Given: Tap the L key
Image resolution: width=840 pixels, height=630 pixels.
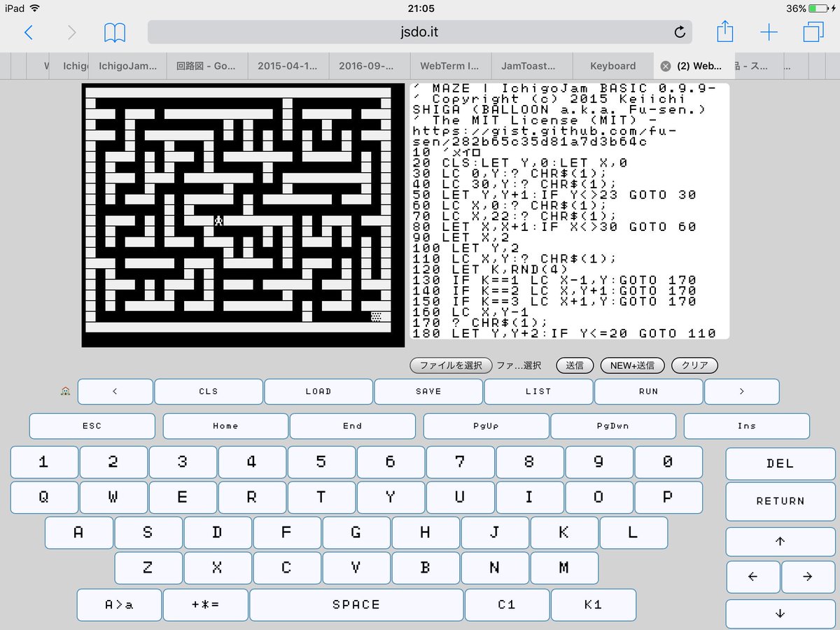Looking at the screenshot, I should (x=633, y=533).
